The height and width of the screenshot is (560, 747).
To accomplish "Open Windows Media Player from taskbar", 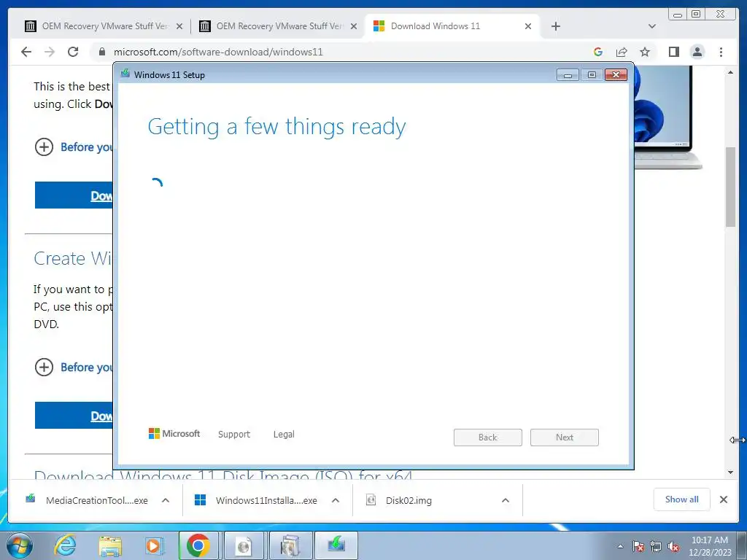I will 153,545.
